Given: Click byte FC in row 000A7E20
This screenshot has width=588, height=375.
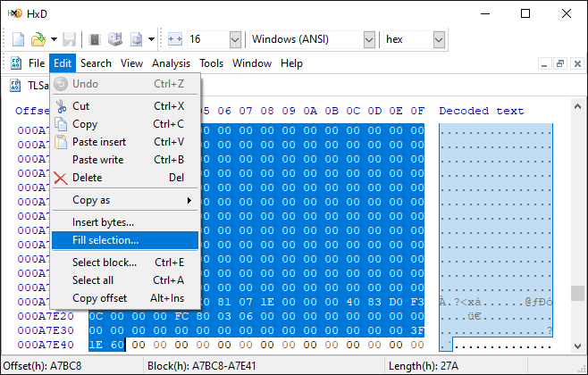Looking at the screenshot, I should pos(181,316).
